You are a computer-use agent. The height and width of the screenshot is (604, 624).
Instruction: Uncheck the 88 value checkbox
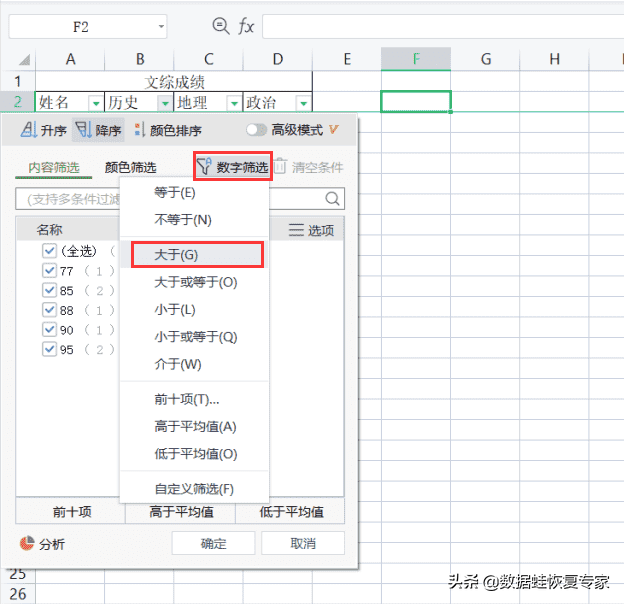click(49, 310)
